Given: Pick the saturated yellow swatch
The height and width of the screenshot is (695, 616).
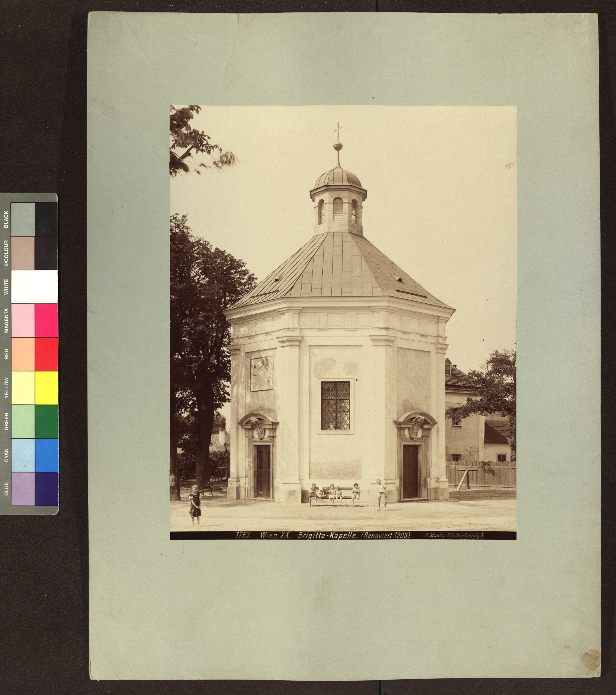Looking at the screenshot, I should tap(46, 388).
